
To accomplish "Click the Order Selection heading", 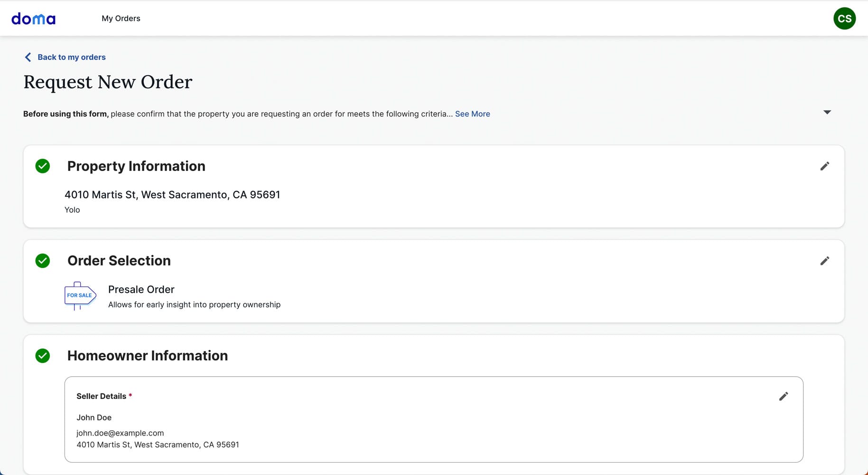I will point(119,261).
